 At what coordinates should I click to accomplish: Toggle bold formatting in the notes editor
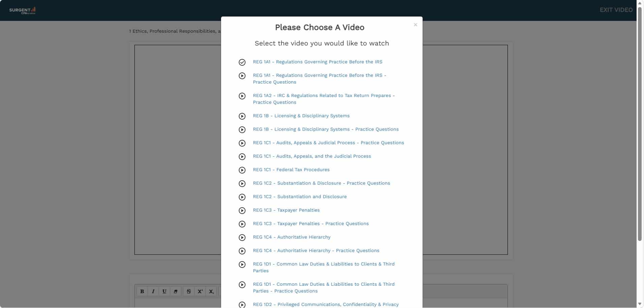tap(142, 291)
